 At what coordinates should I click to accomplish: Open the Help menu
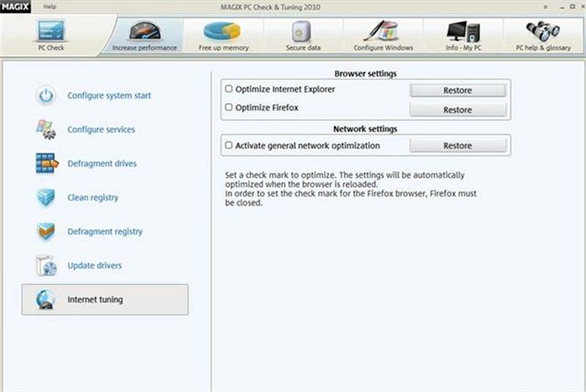[49, 6]
